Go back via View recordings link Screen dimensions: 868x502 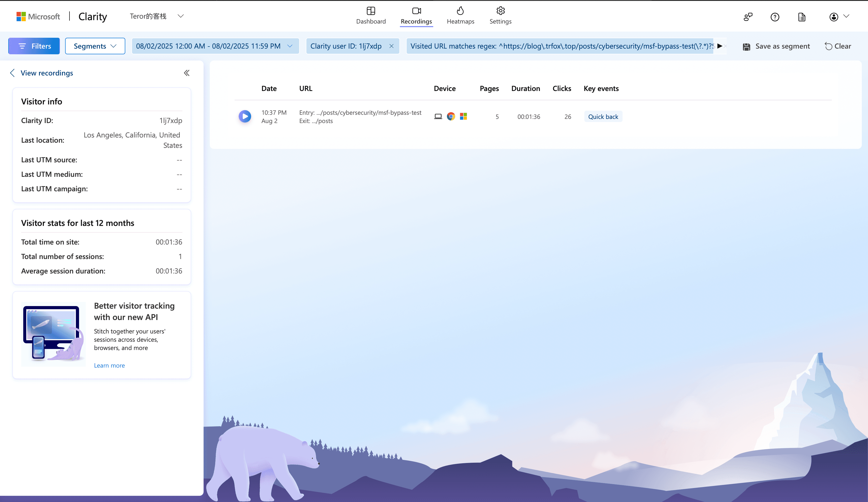[47, 73]
